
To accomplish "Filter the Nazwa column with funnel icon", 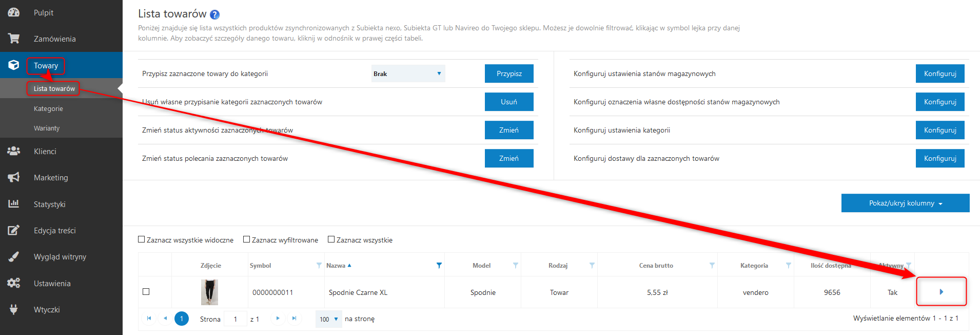I will [439, 266].
